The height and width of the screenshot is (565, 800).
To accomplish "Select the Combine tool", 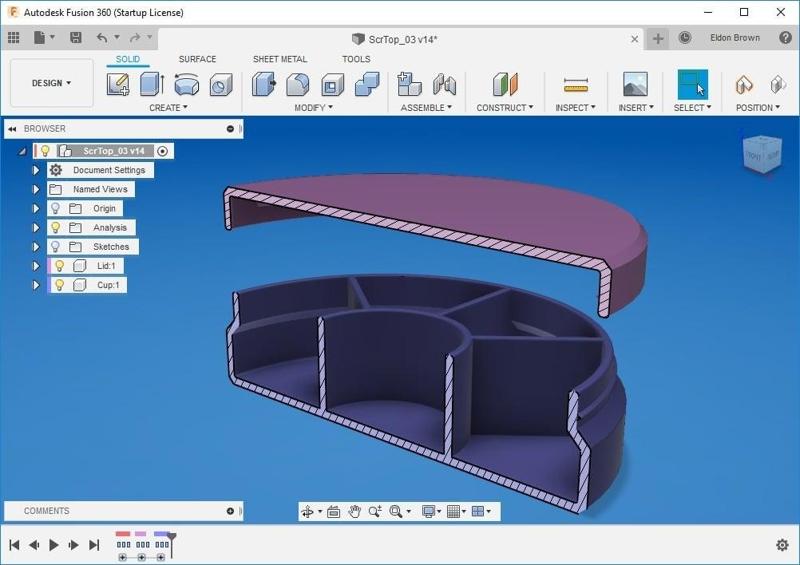I will [367, 84].
